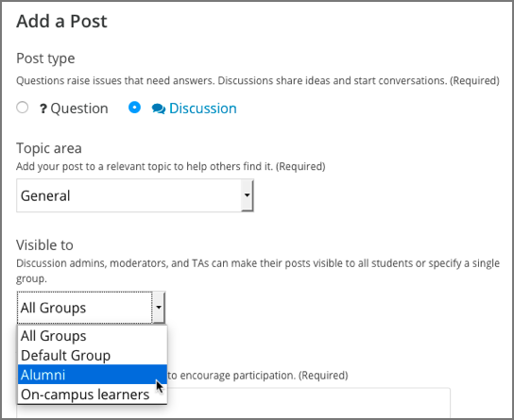Click the Topic area label
Screen dimensions: 514x420
[49, 148]
